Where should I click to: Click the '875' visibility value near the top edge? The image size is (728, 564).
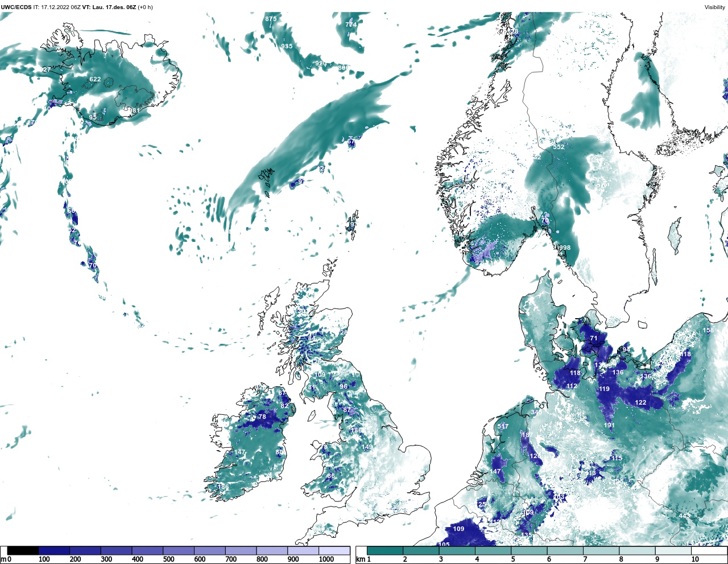click(x=271, y=19)
